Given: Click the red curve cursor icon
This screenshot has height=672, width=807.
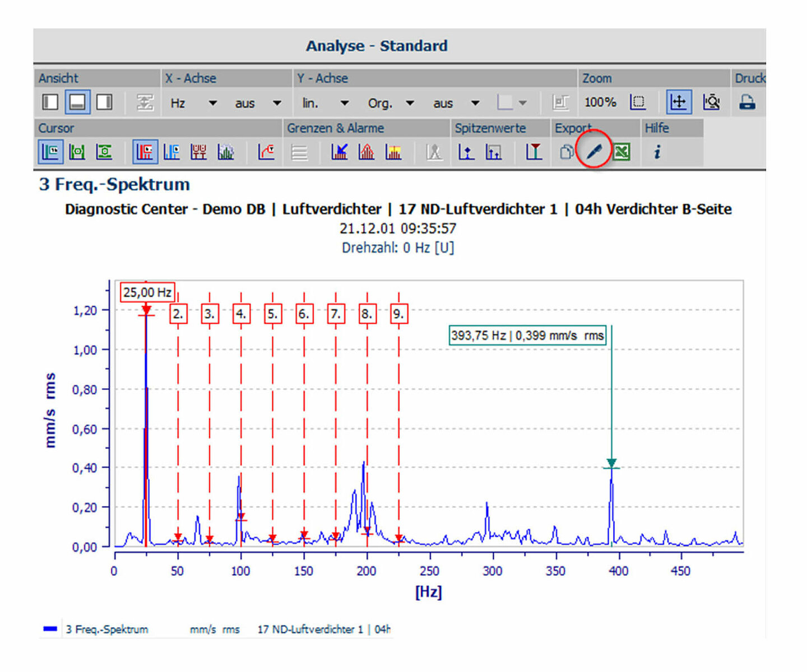Looking at the screenshot, I should (266, 152).
